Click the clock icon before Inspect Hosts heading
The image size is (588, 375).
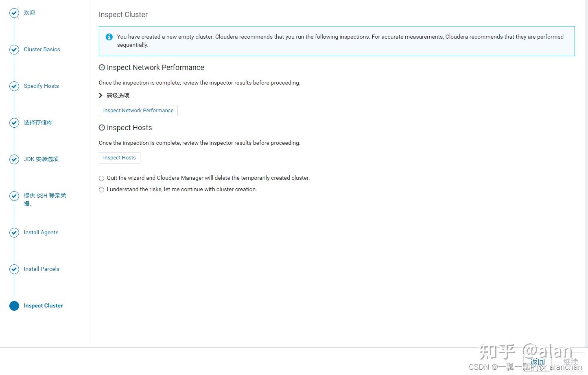(102, 127)
